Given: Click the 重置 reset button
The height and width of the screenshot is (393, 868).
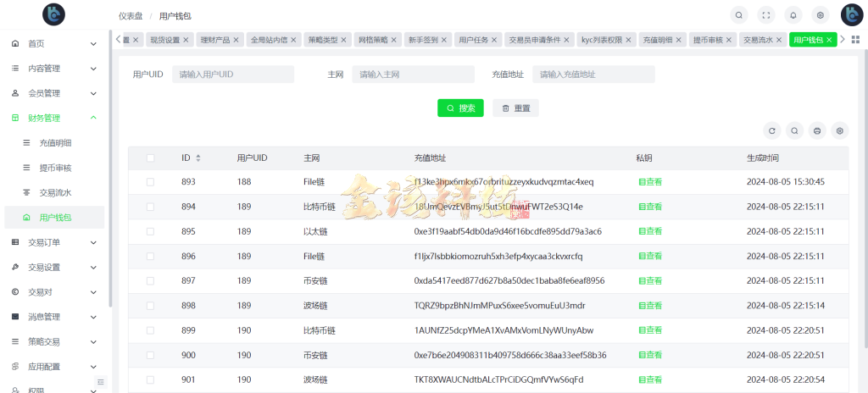Looking at the screenshot, I should pyautogui.click(x=515, y=108).
